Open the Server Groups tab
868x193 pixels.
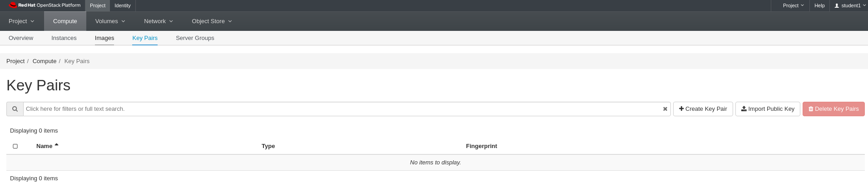(195, 38)
